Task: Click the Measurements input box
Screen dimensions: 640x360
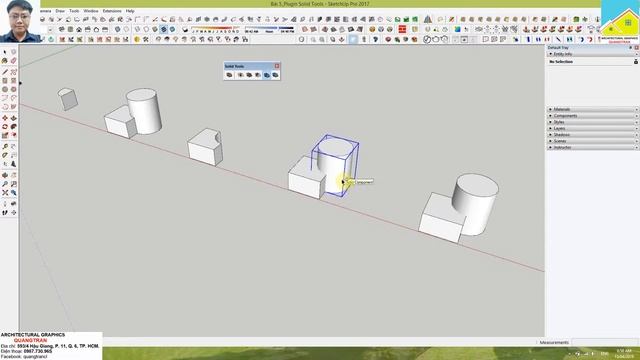Action: coord(605,342)
